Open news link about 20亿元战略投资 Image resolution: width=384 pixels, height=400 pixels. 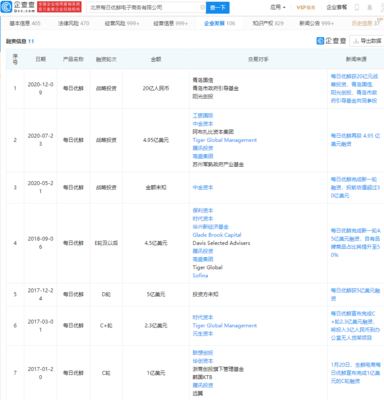click(354, 88)
